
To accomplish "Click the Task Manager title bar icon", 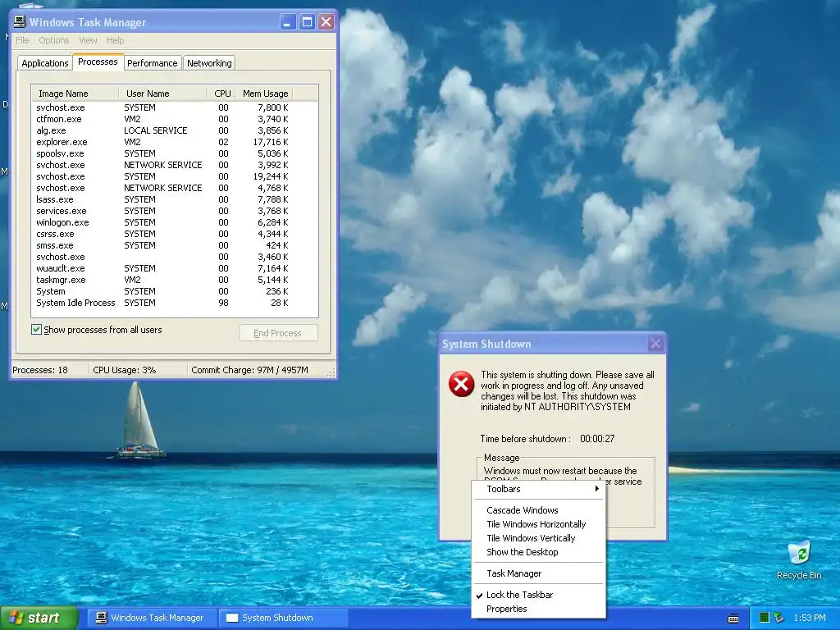I will [x=20, y=22].
